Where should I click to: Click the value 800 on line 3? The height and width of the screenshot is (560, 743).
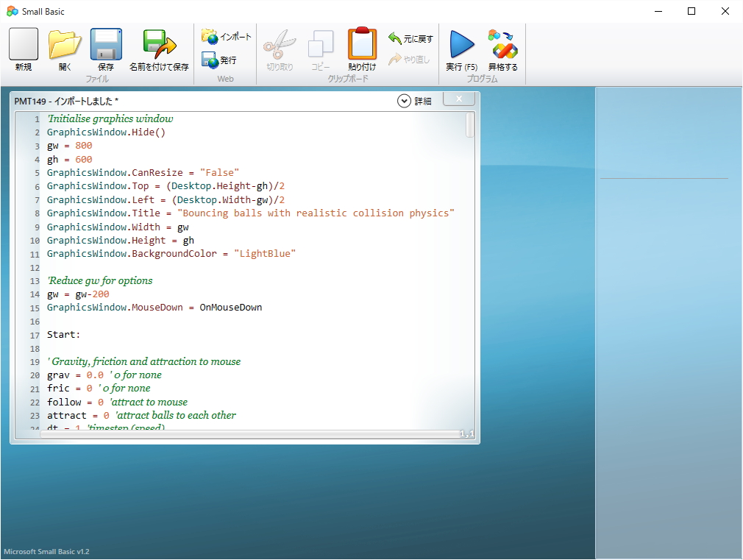(84, 146)
